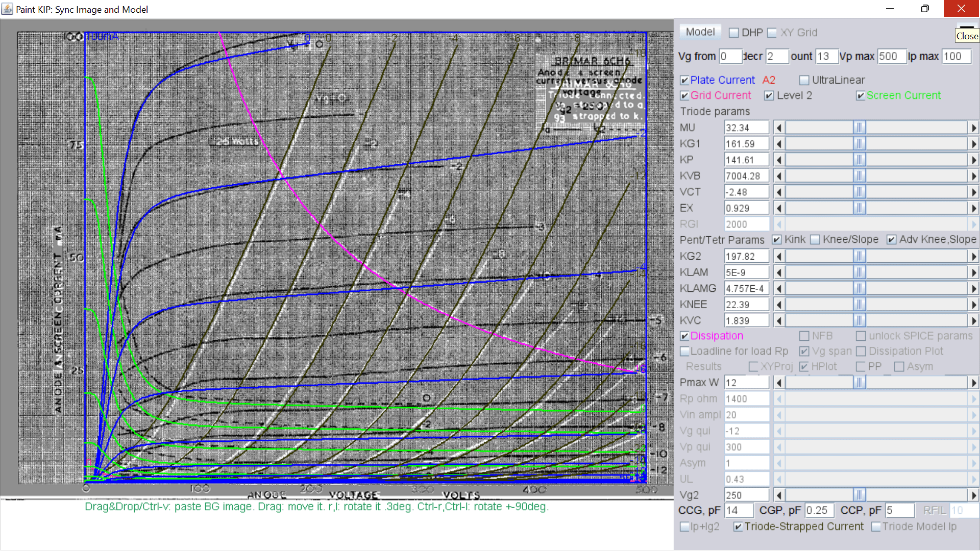This screenshot has width=980, height=551.
Task: Click the MU value field
Action: pos(747,128)
